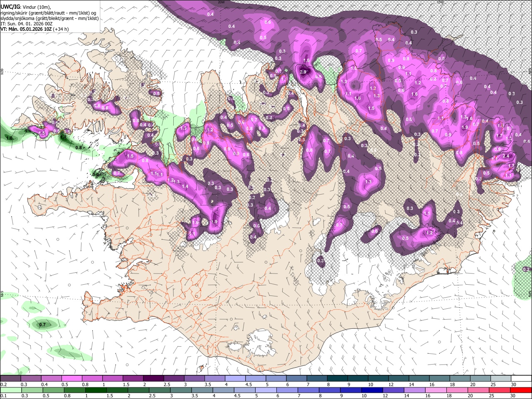The image size is (532, 399).
Task: Click the 2.4 snowfall value in the east
Action: [x=506, y=156]
